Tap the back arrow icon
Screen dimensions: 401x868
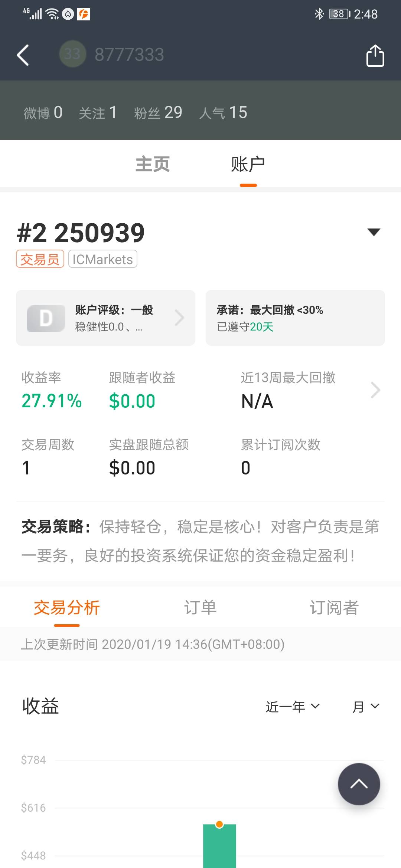tap(23, 55)
